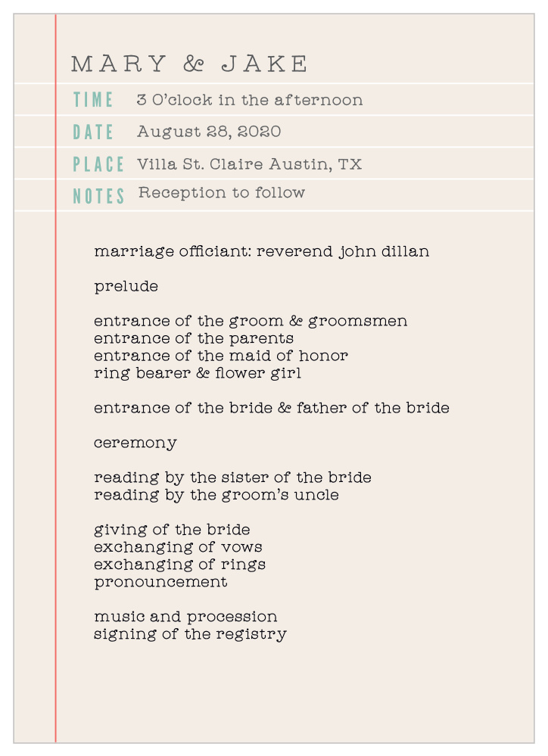
Task: Click the text 3 O'clock in the afternoon
Action: pyautogui.click(x=249, y=100)
